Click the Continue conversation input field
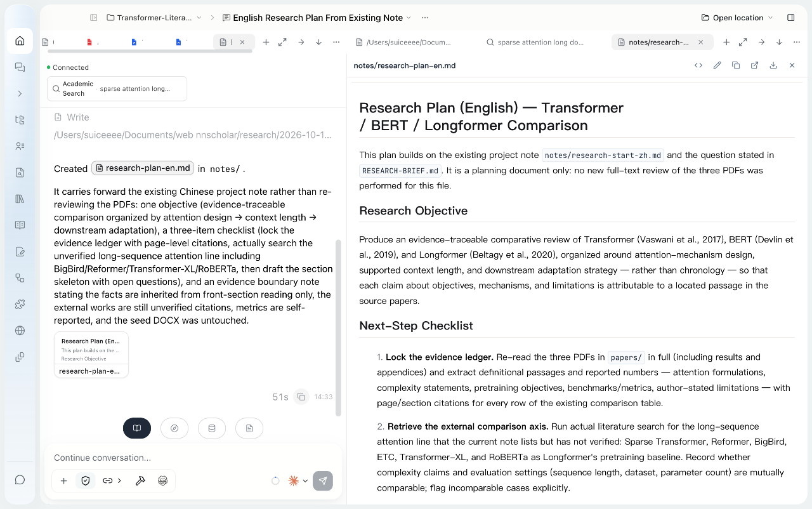The width and height of the screenshot is (812, 509). click(x=193, y=458)
